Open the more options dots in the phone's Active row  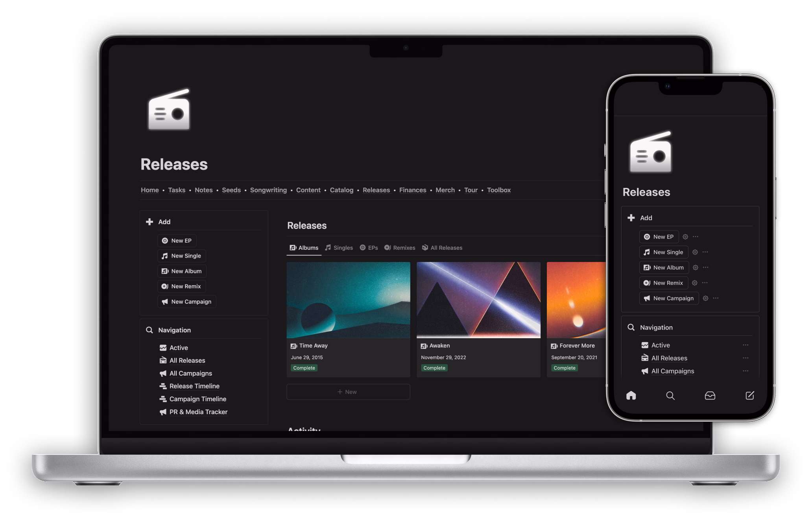point(746,345)
